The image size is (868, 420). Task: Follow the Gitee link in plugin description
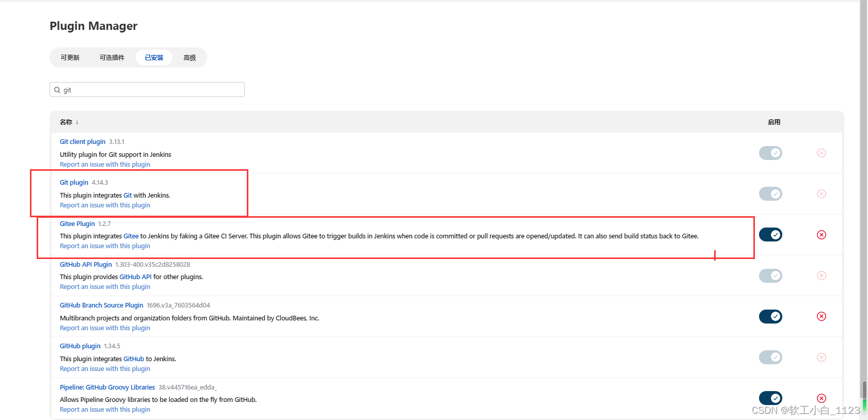(131, 236)
